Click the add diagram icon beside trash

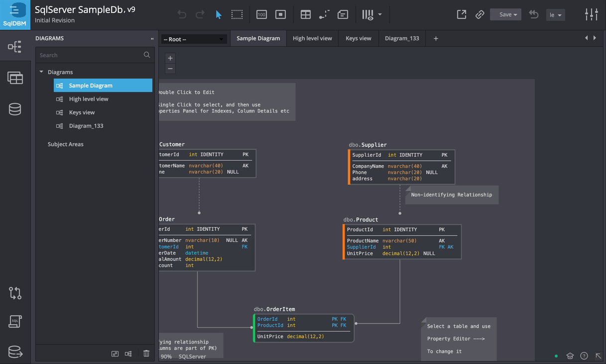click(128, 354)
